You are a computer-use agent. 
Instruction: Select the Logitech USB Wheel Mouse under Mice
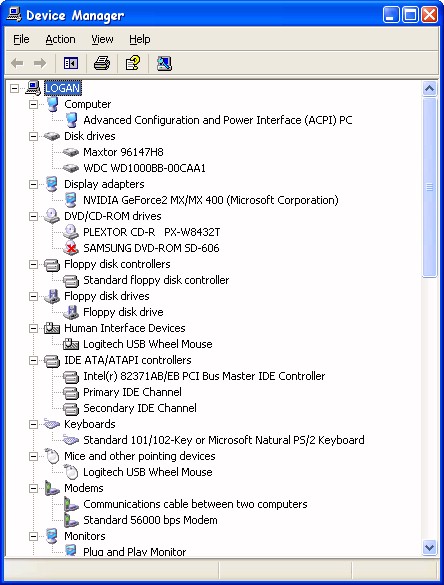pos(148,472)
